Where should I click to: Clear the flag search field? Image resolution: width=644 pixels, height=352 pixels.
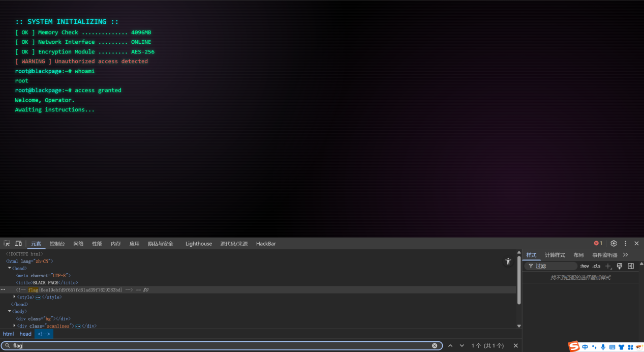[435, 346]
